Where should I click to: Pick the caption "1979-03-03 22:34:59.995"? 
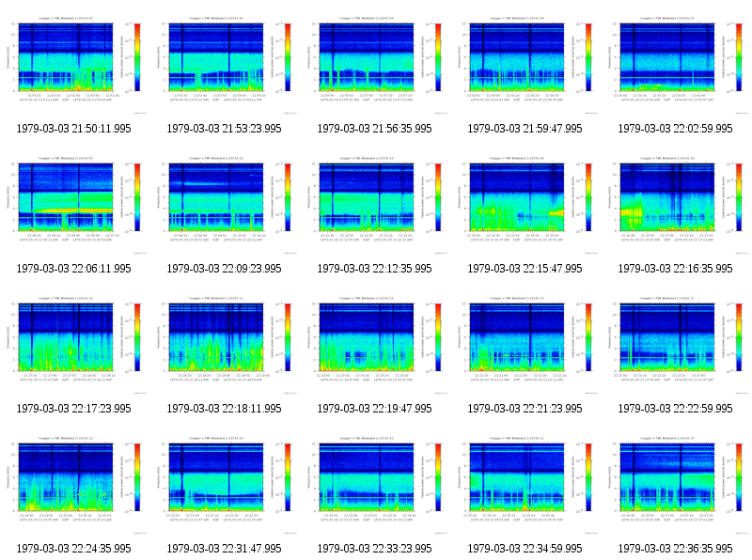(525, 549)
